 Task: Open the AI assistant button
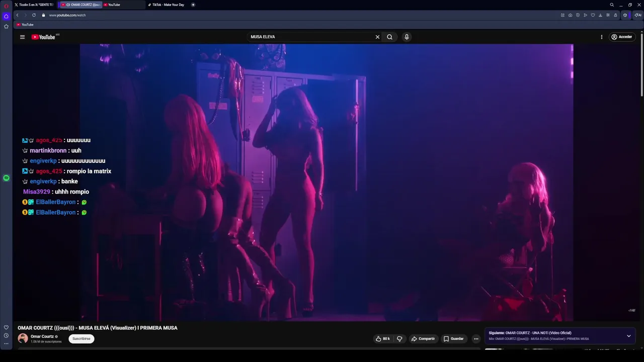click(x=637, y=15)
